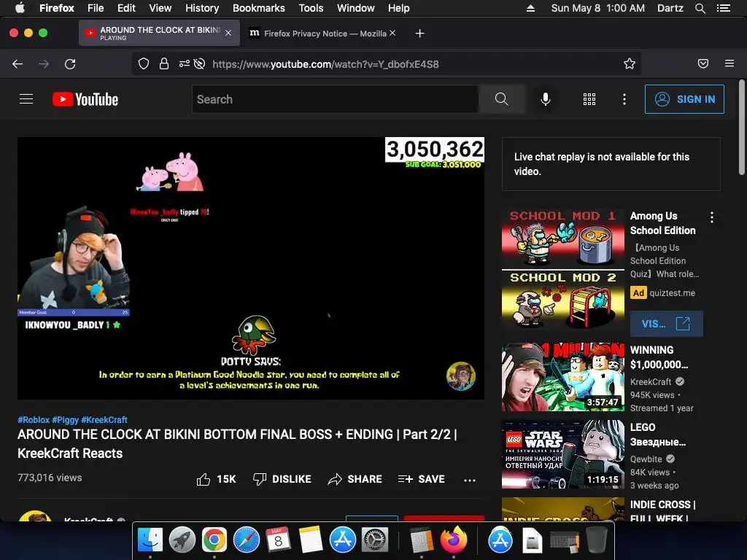Launch Google Chrome from the Dock
This screenshot has height=560, width=747.
click(x=214, y=540)
